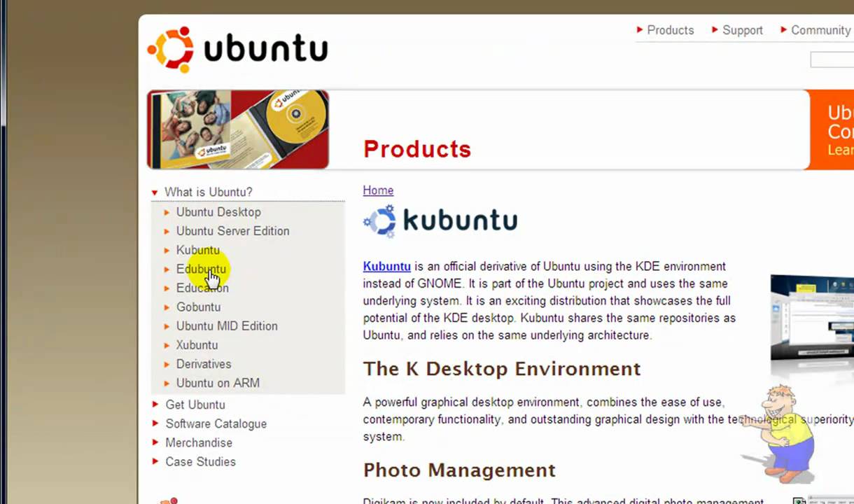Open the Kubuntu desktop screenshot thumbnail
Screen dimensions: 854x504
812,317
